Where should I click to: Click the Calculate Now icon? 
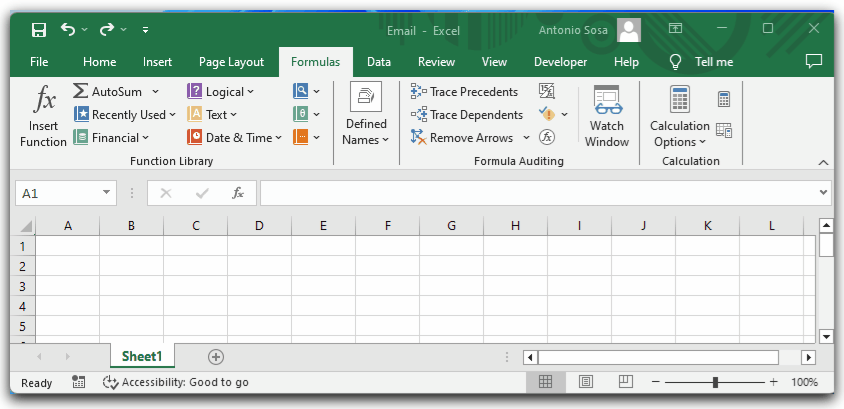724,100
